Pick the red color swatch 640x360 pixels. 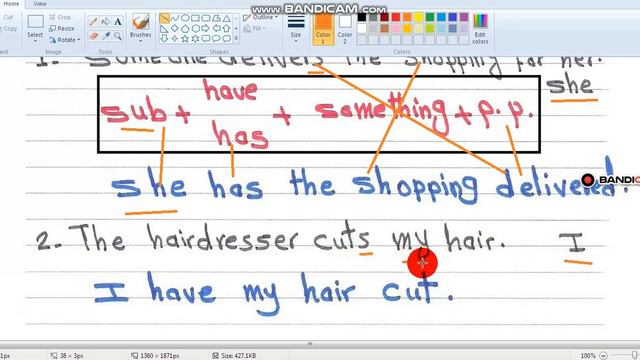(x=396, y=17)
